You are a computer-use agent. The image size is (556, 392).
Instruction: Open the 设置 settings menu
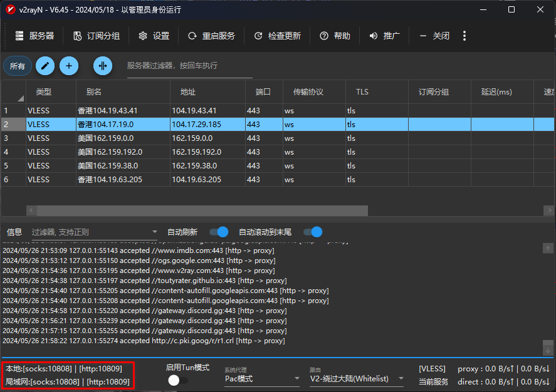pyautogui.click(x=154, y=36)
